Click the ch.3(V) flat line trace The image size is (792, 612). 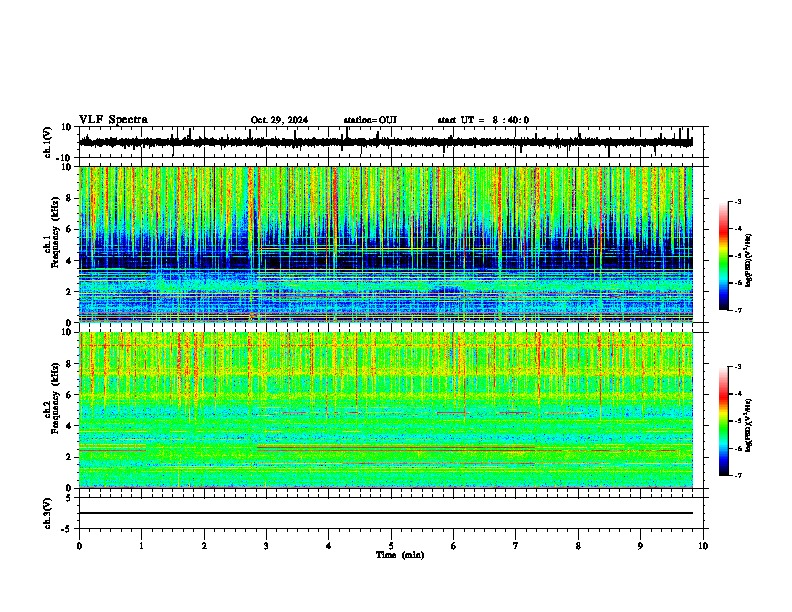(x=386, y=513)
